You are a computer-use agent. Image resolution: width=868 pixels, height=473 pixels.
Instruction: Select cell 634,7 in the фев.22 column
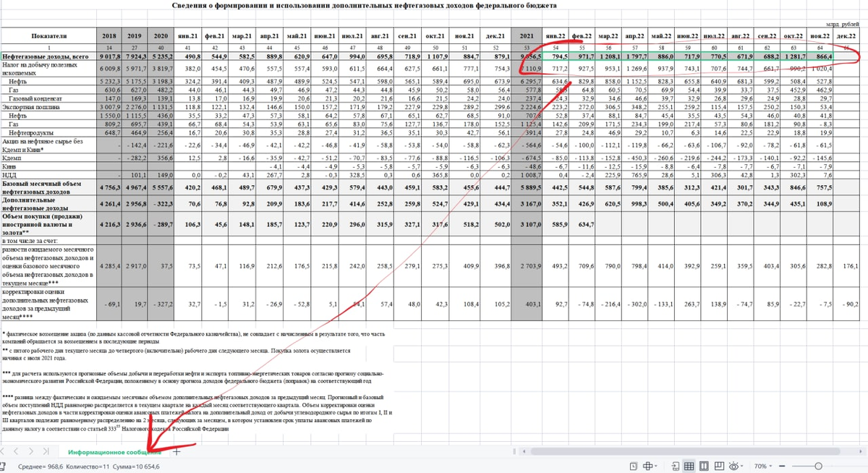pos(582,225)
